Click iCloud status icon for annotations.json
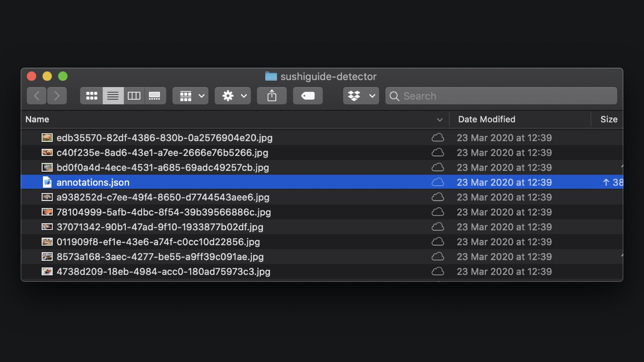Screen dimensions: 644x362 (x=438, y=182)
